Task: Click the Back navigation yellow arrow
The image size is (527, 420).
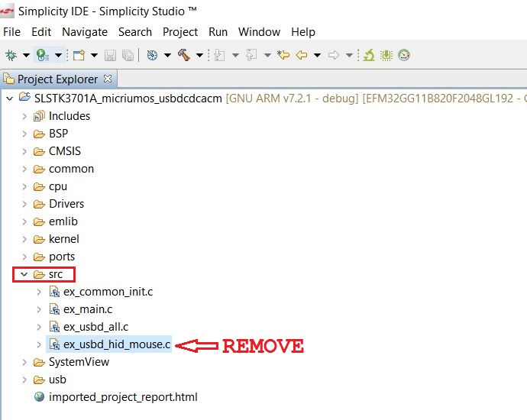Action: (302, 55)
